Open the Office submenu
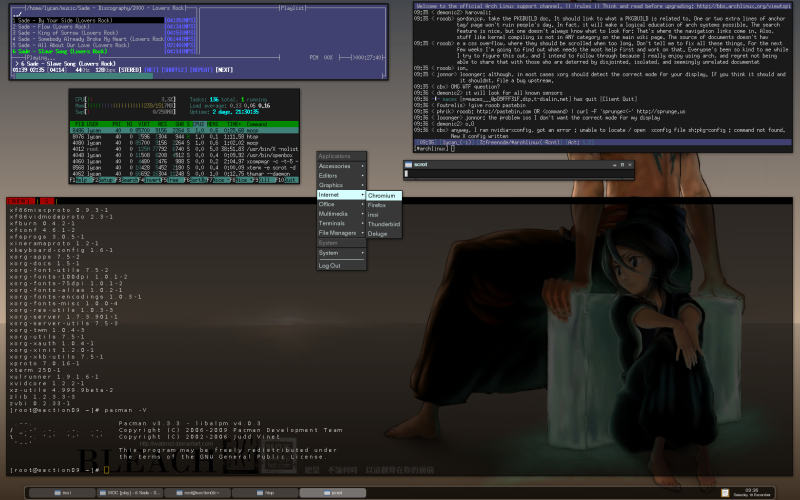 pos(341,204)
